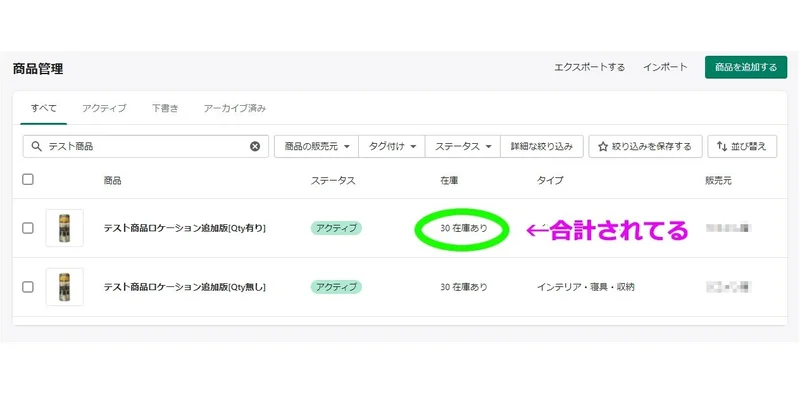The width and height of the screenshot is (800, 394).
Task: Click the star icon on 絞り込みを保存する
Action: [x=603, y=146]
